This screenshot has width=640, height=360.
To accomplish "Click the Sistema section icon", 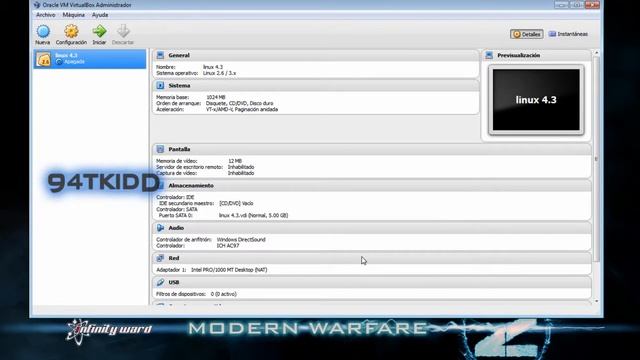I will (x=160, y=86).
